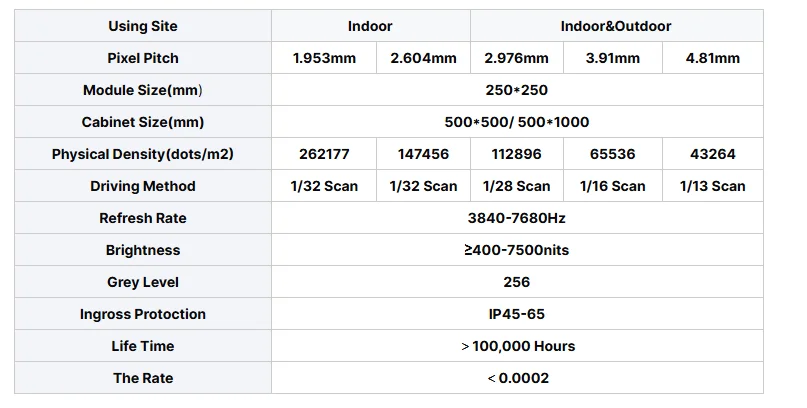The image size is (807, 408).
Task: Select the 4.81mm pixel pitch cell
Action: click(x=713, y=58)
